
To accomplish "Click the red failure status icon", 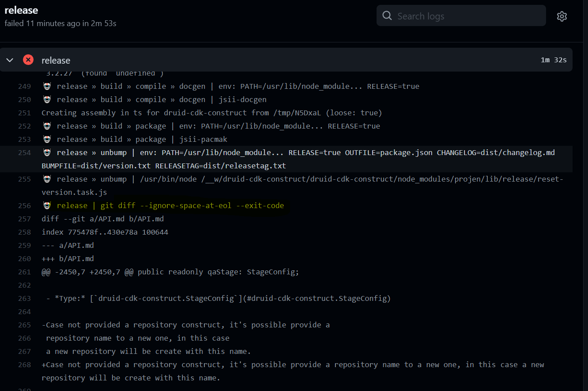I will (x=28, y=60).
